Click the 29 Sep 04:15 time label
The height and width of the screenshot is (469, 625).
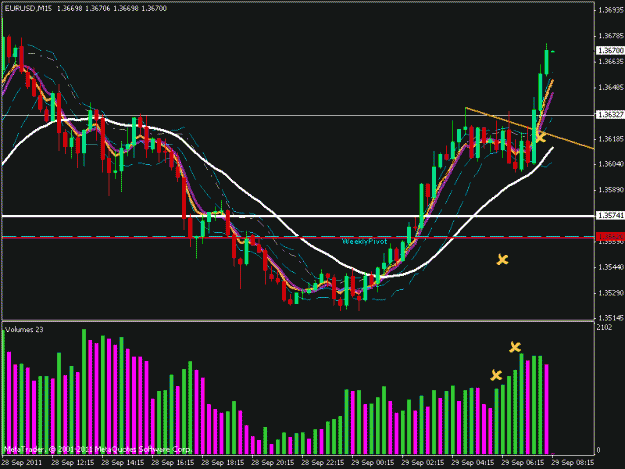(x=473, y=463)
